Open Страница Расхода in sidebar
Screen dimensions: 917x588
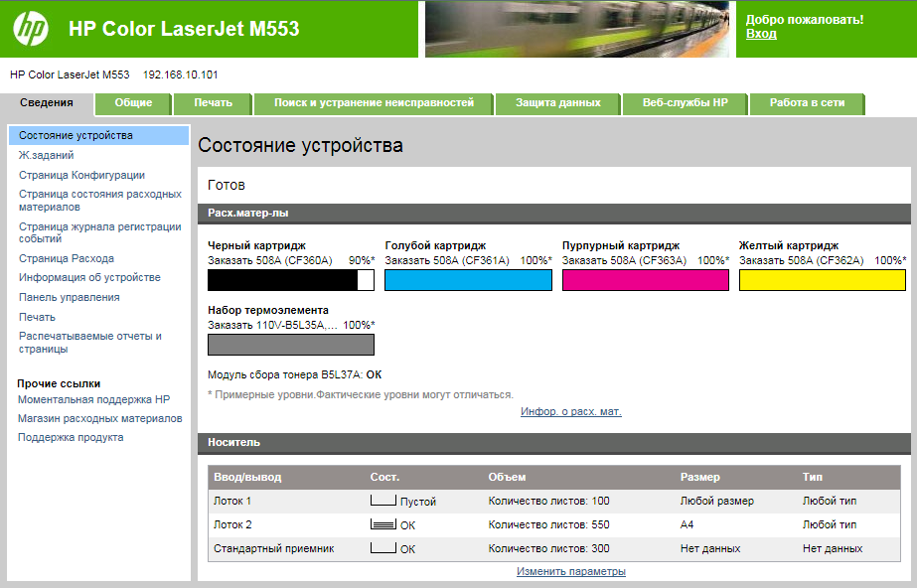67,258
